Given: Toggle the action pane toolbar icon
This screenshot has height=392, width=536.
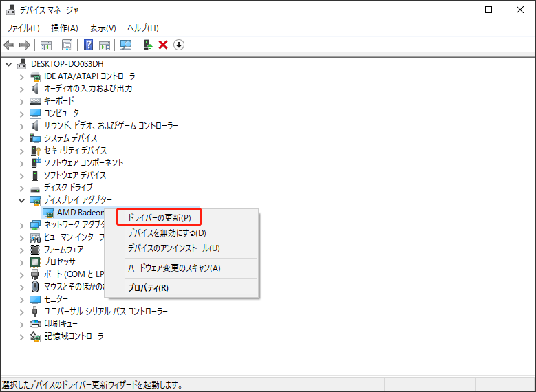Looking at the screenshot, I should [x=105, y=45].
